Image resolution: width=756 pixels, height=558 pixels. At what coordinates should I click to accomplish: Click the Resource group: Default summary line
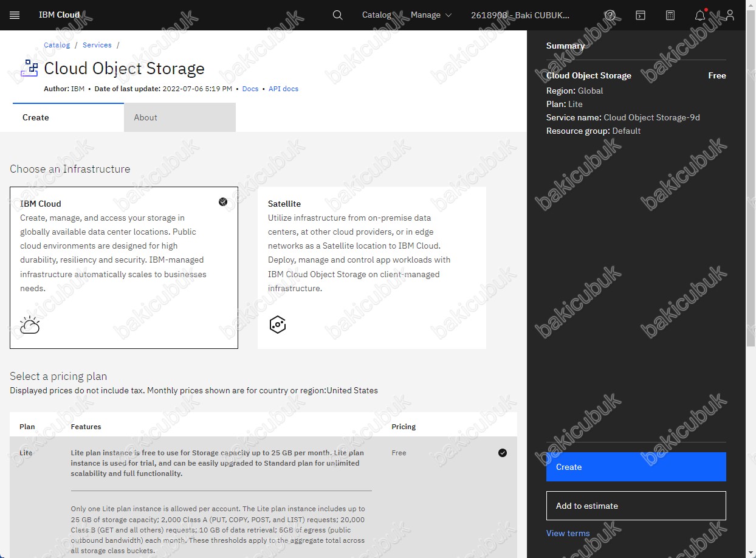[x=593, y=131]
